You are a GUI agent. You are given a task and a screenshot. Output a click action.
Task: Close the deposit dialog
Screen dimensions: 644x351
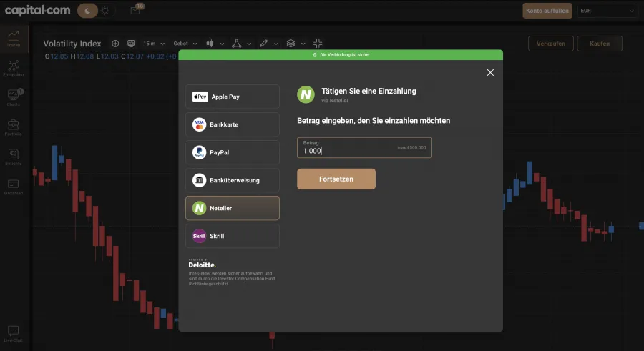point(490,72)
